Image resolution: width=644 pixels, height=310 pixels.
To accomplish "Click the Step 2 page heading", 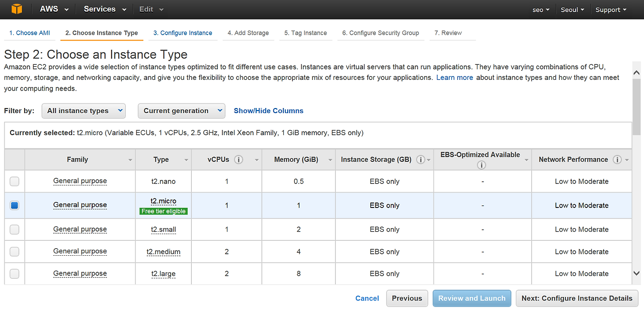I will coord(96,55).
